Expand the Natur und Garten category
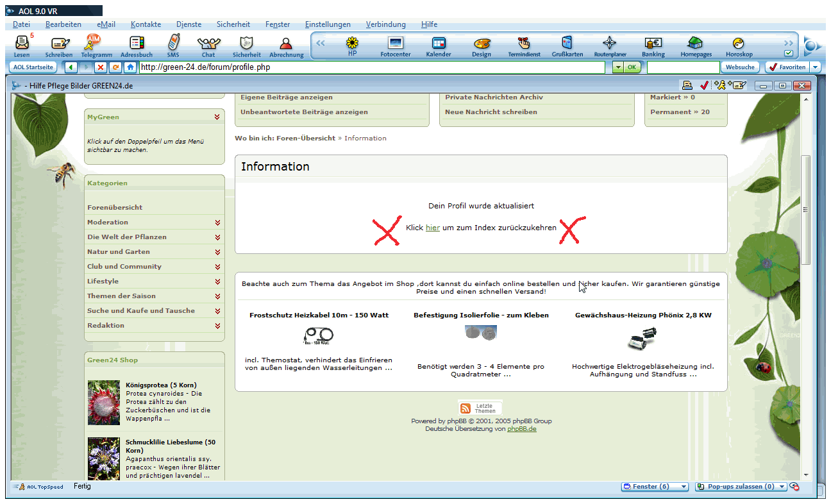The image size is (831, 504). click(x=217, y=252)
